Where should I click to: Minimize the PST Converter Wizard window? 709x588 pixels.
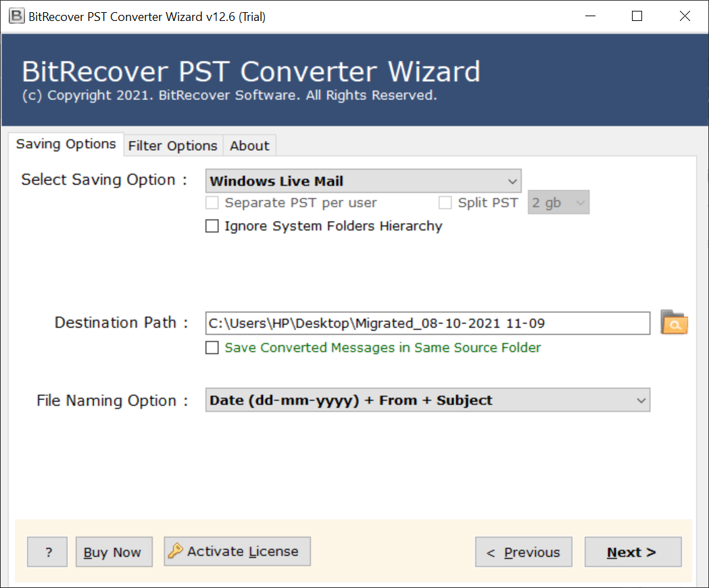pyautogui.click(x=590, y=16)
